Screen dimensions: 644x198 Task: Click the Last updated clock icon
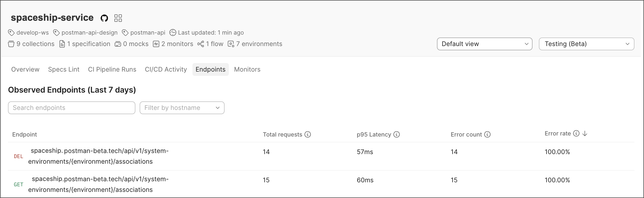(173, 33)
